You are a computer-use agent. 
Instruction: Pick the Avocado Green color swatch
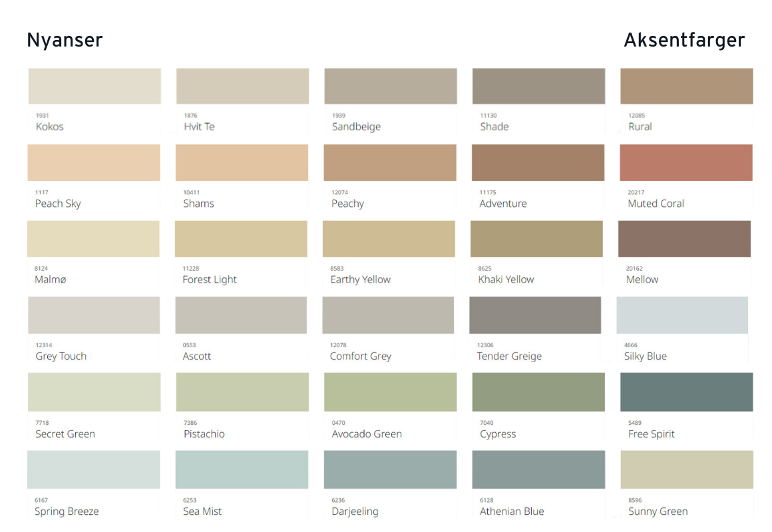[x=390, y=392]
